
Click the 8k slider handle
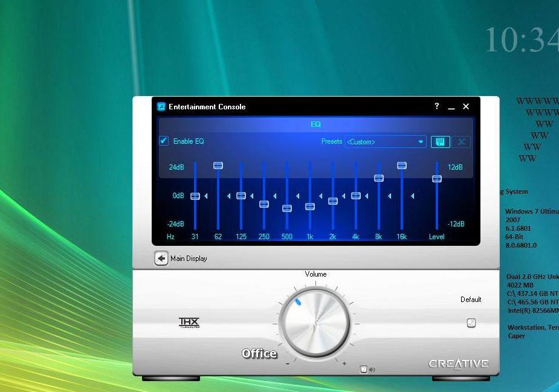point(379,178)
